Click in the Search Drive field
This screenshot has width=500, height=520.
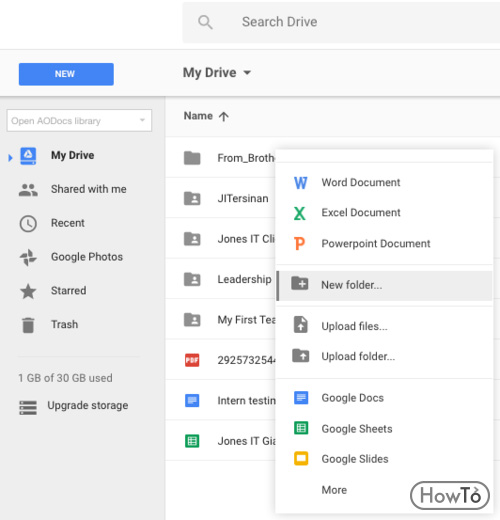coord(341,22)
